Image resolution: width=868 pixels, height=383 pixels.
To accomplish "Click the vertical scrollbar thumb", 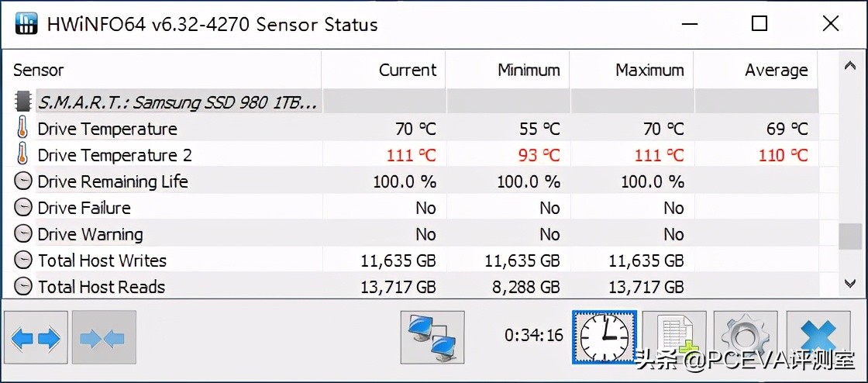I will (850, 236).
